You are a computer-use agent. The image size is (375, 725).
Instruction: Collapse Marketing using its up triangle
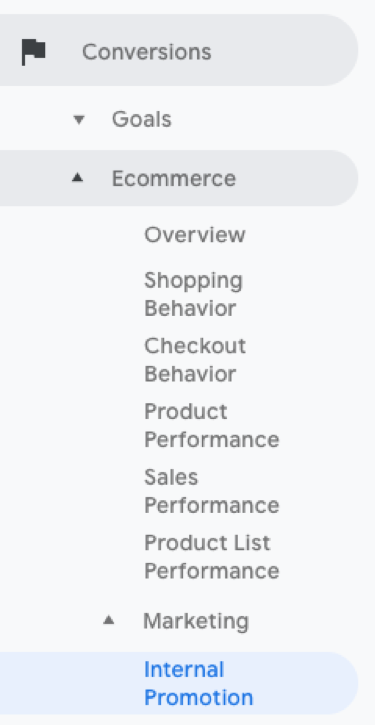pyautogui.click(x=109, y=620)
